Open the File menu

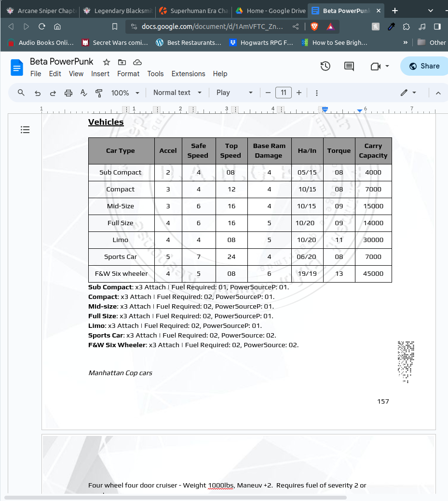[36, 74]
